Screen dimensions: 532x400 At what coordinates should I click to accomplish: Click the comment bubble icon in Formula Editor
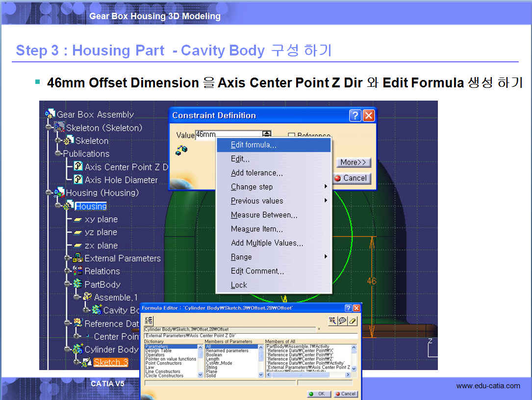pyautogui.click(x=343, y=320)
